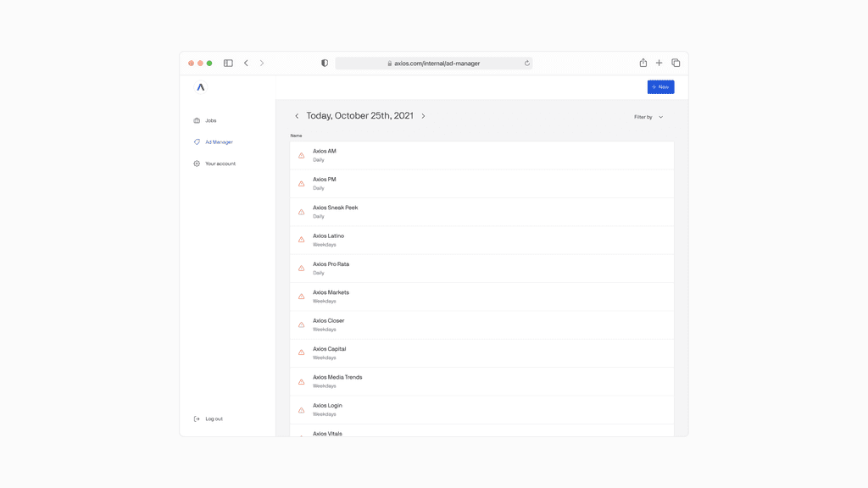Click the Name column header
The image size is (868, 488).
(296, 136)
